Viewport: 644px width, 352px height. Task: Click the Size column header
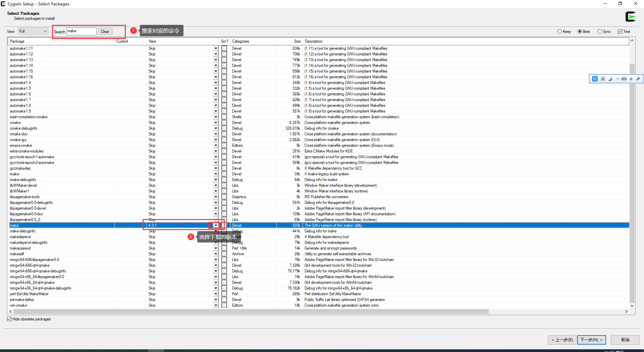[289, 41]
